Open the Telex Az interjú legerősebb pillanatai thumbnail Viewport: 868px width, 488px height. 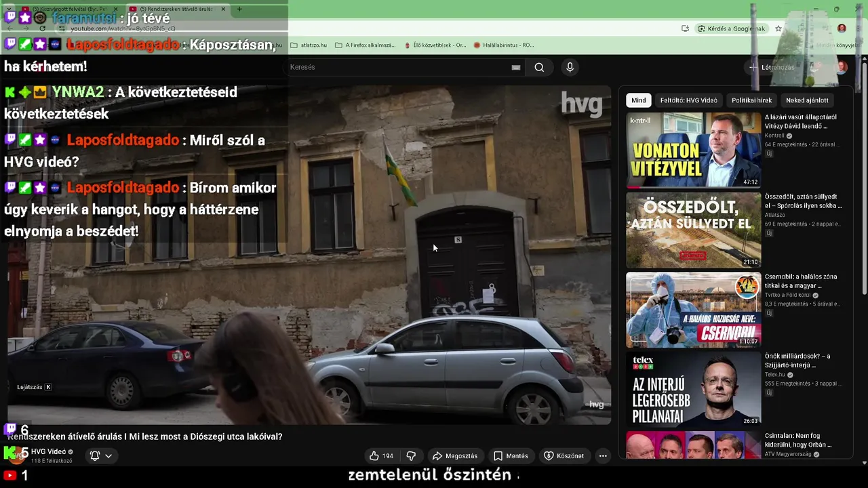693,389
